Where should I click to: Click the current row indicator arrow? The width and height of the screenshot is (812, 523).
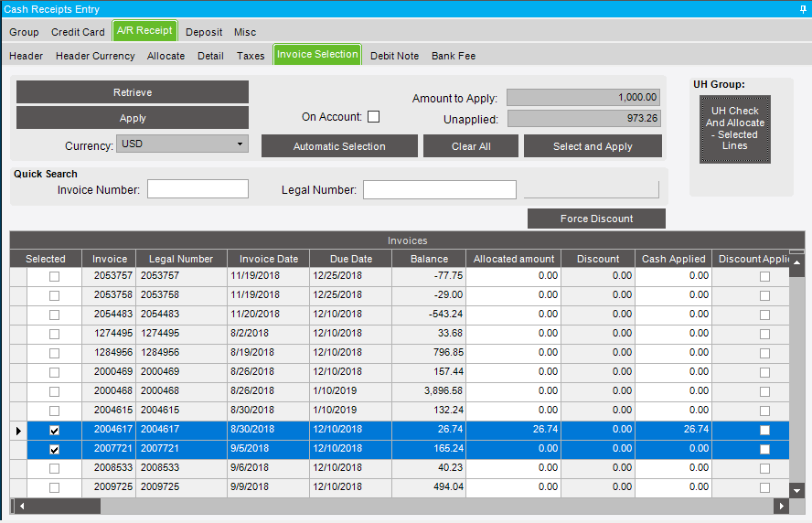click(18, 430)
